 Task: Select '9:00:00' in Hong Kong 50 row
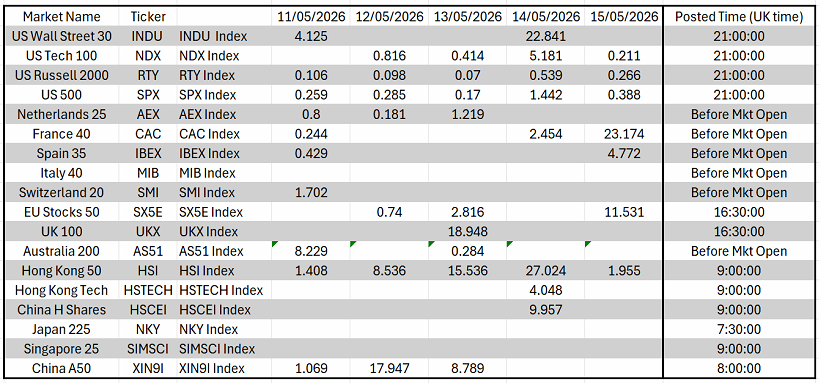[x=739, y=271]
